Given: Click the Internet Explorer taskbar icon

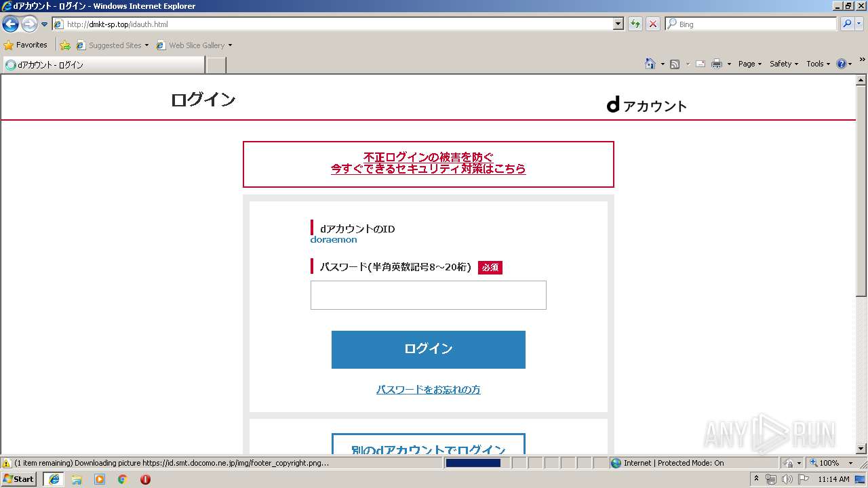Looking at the screenshot, I should pyautogui.click(x=54, y=479).
